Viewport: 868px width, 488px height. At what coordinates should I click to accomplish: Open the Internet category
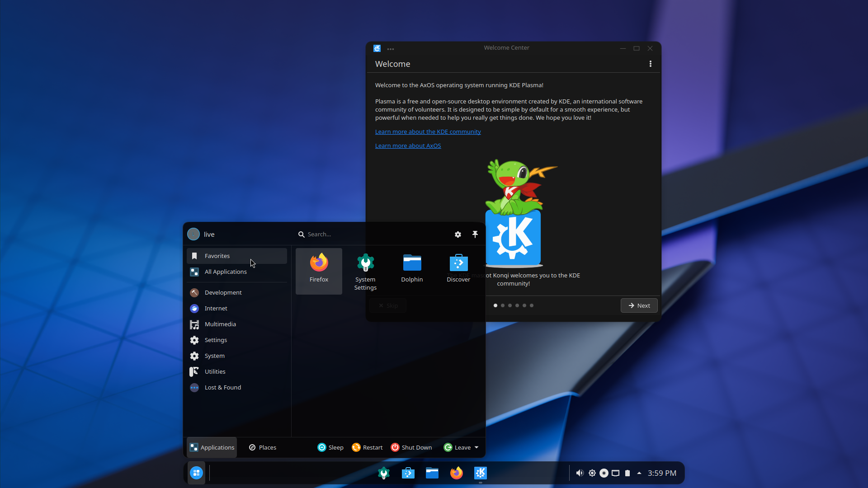(237, 308)
